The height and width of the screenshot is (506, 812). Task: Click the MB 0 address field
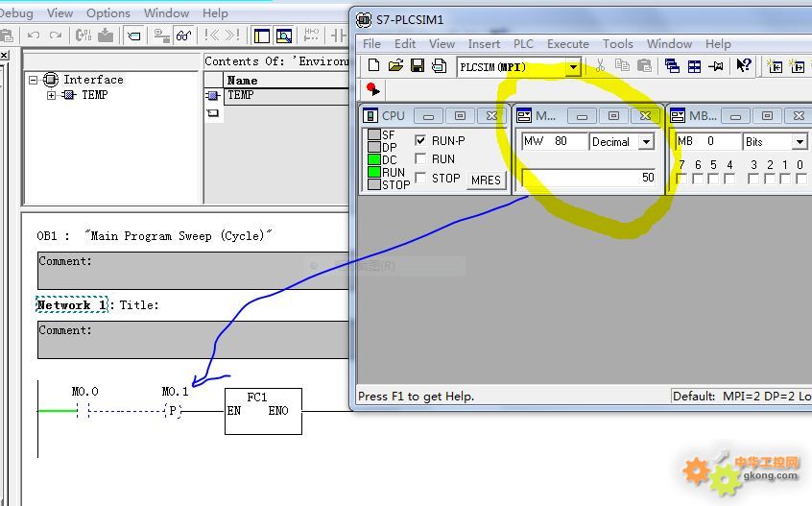(707, 141)
